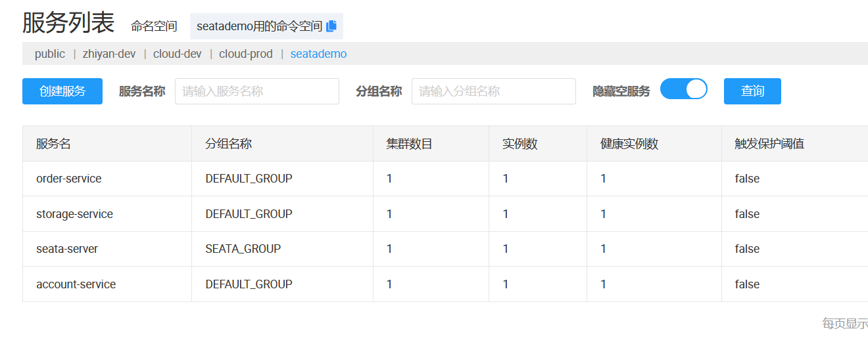Toggle the 隐藏空服务 switch

click(683, 89)
